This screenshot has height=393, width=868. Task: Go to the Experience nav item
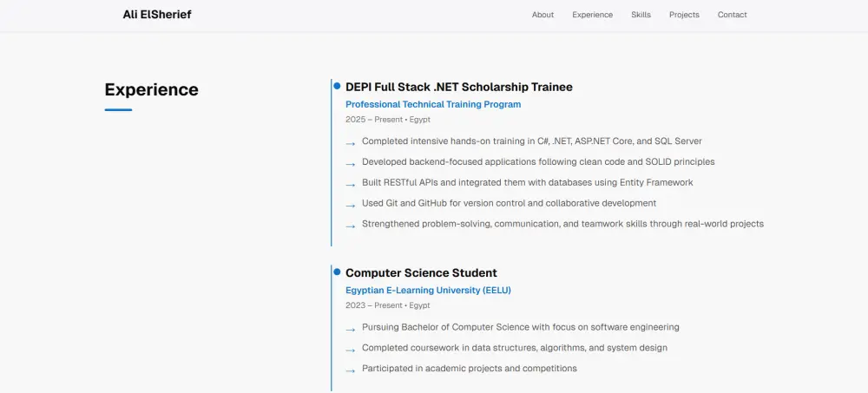pos(592,15)
